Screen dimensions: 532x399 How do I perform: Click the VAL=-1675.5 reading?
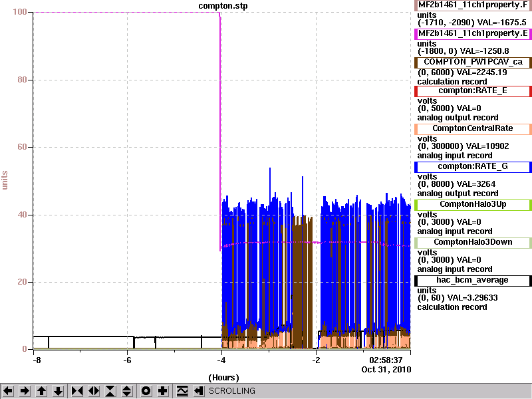pos(502,23)
